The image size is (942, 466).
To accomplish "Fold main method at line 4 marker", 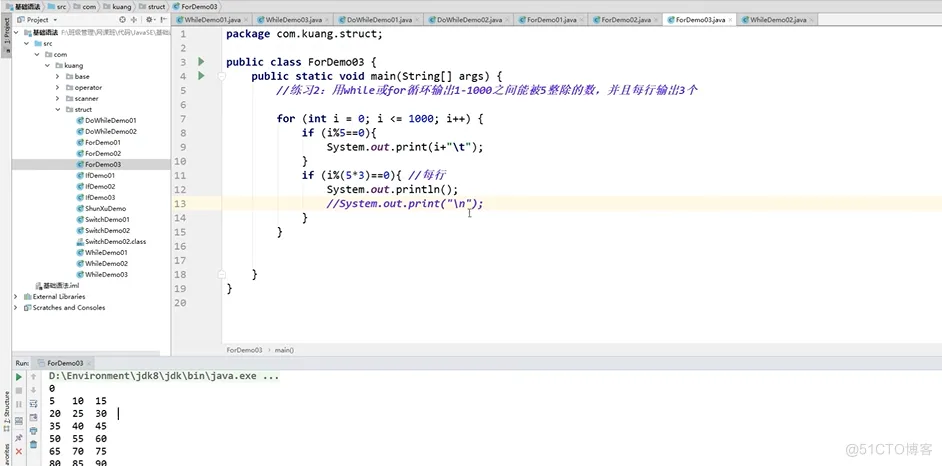I will tap(222, 76).
